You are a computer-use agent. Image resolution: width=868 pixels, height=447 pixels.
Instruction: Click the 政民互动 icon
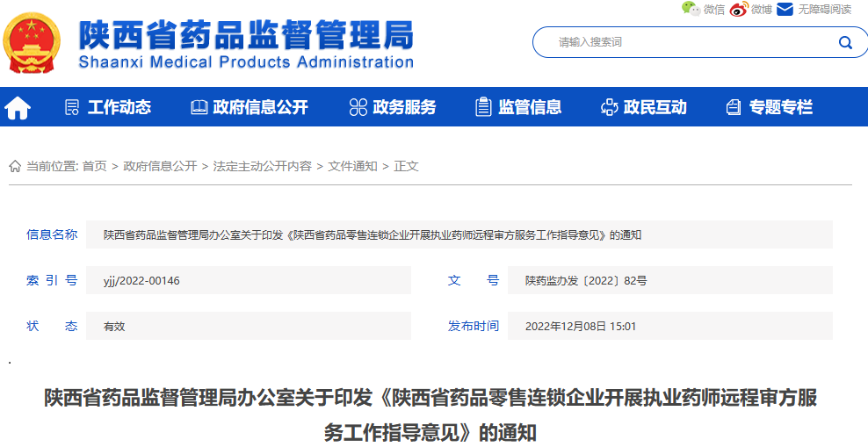tap(609, 107)
